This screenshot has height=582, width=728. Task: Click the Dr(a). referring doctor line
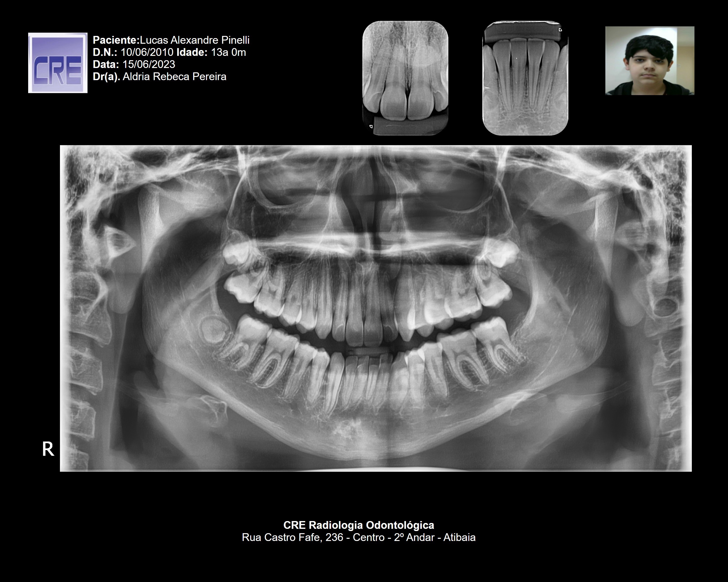click(159, 77)
